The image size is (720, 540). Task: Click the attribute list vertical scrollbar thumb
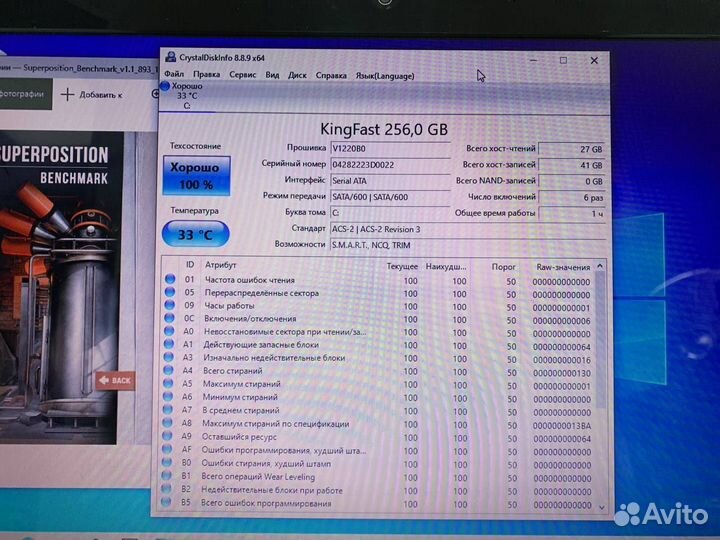[x=600, y=340]
